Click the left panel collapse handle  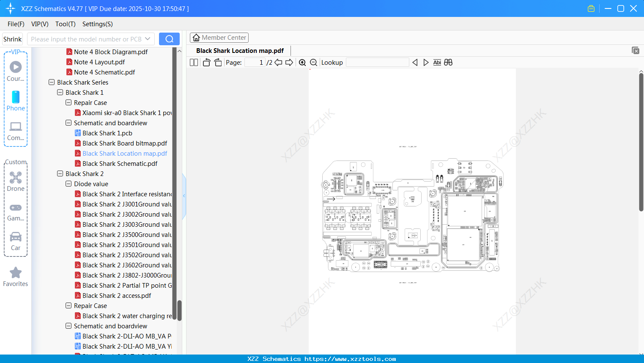[x=184, y=196]
